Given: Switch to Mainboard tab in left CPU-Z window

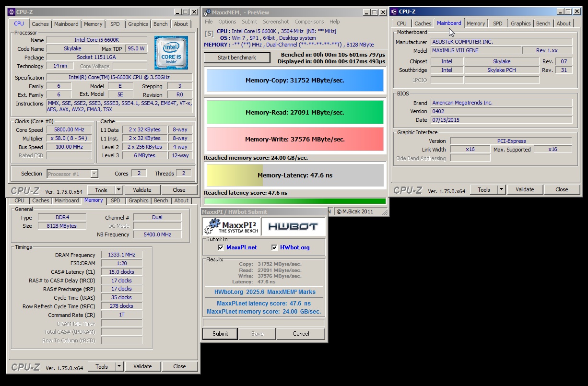Looking at the screenshot, I should [66, 24].
